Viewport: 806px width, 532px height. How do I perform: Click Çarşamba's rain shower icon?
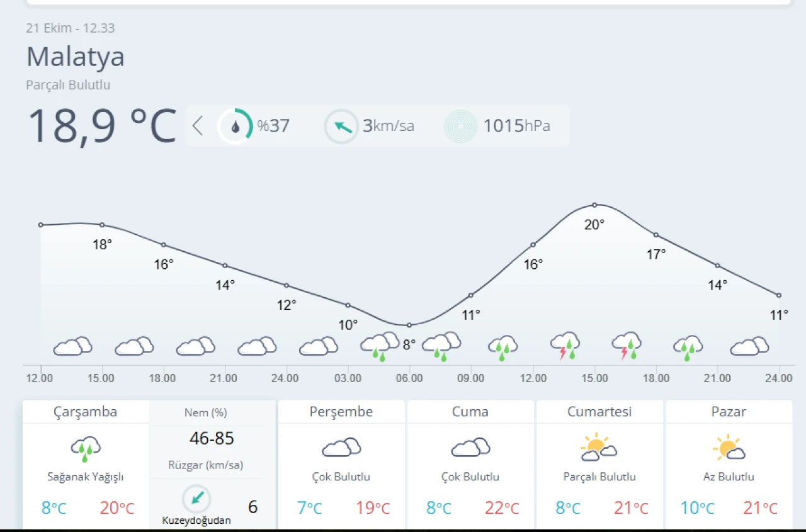tap(86, 449)
